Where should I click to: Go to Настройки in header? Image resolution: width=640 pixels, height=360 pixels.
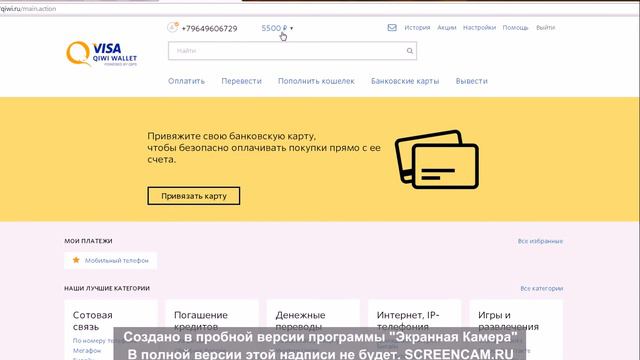479,27
